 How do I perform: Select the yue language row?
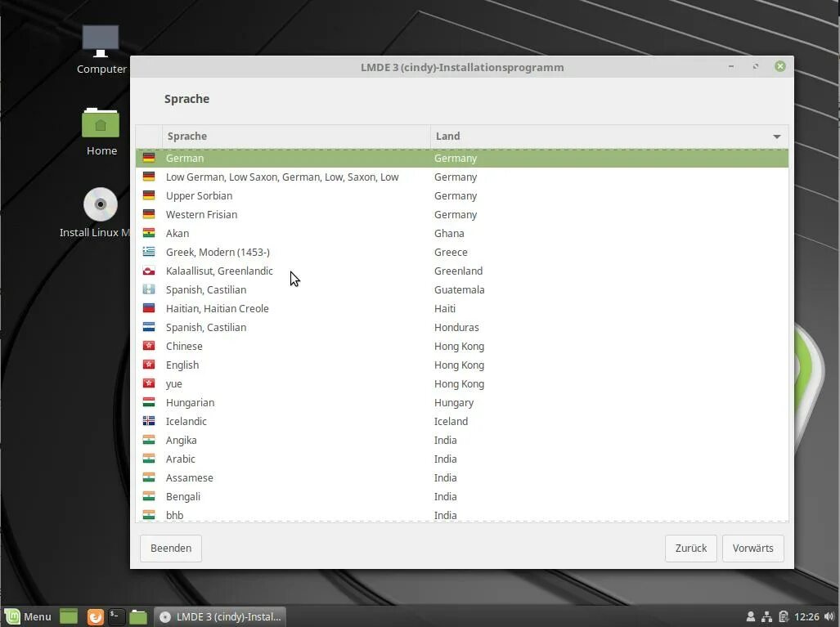(x=462, y=383)
